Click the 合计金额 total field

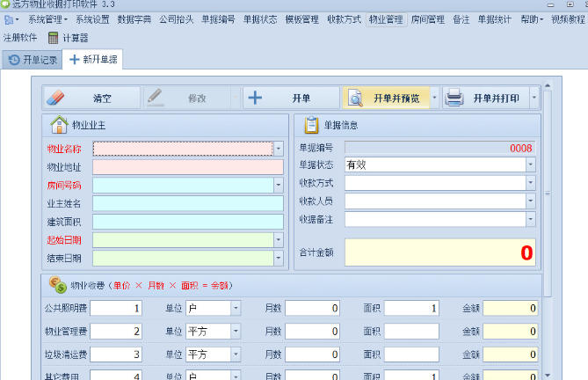(x=439, y=252)
